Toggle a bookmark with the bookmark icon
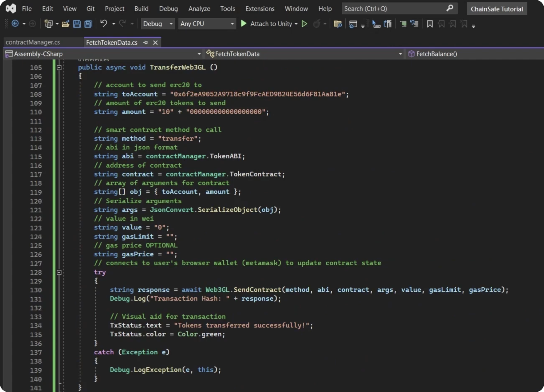Image resolution: width=544 pixels, height=392 pixels. click(430, 24)
